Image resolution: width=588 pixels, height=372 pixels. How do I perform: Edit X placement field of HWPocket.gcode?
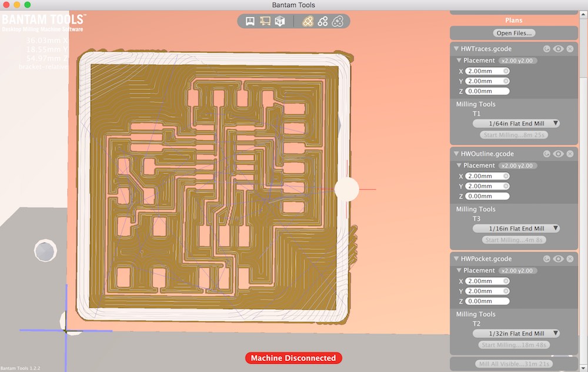487,280
